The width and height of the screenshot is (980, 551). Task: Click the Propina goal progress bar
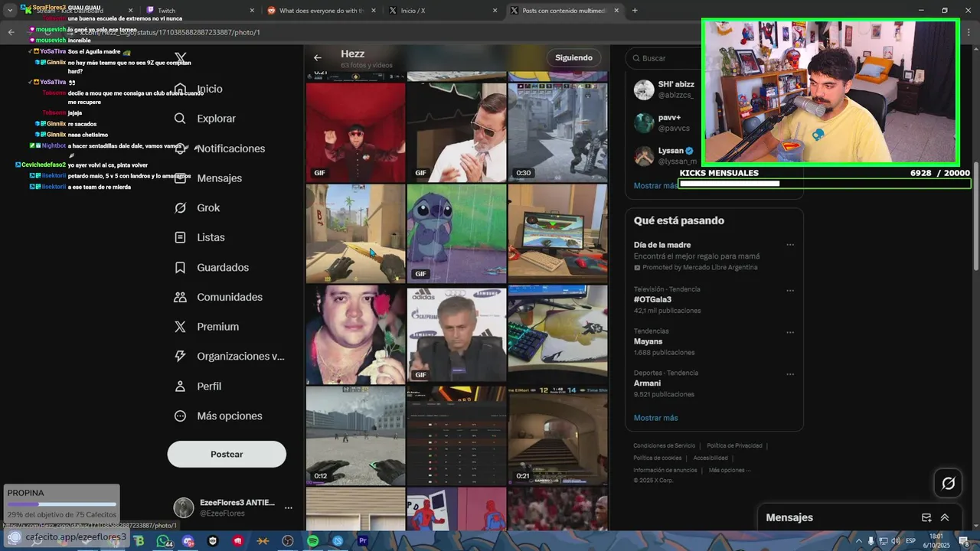(x=62, y=504)
